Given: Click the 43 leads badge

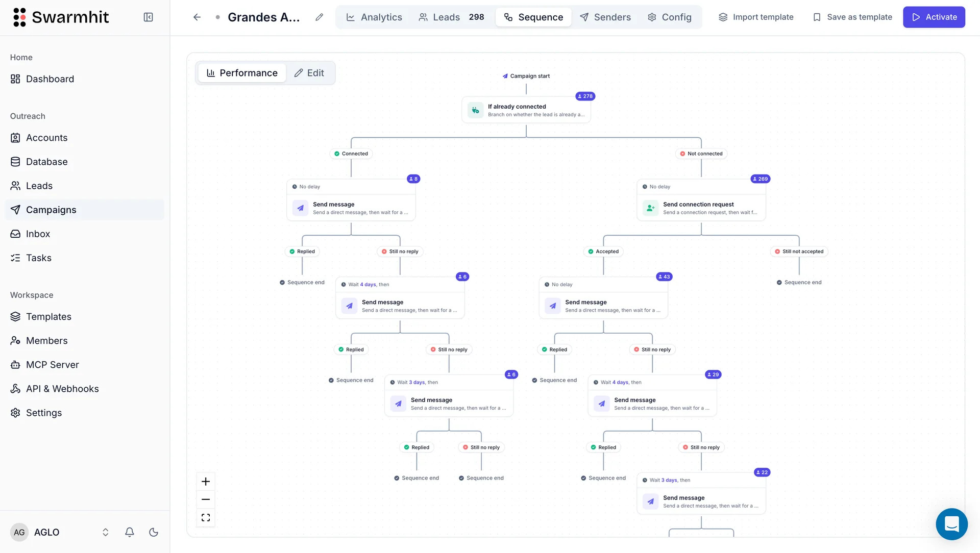Looking at the screenshot, I should [664, 276].
